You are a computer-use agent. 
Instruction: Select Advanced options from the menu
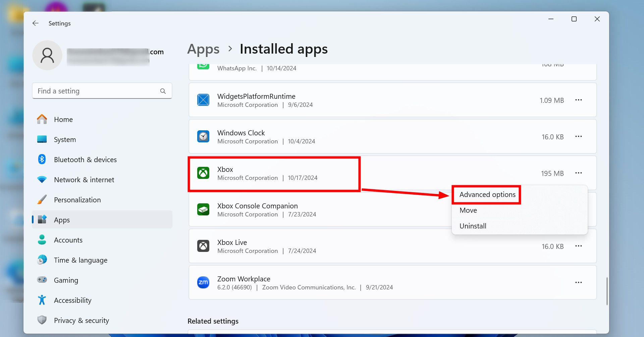(487, 195)
